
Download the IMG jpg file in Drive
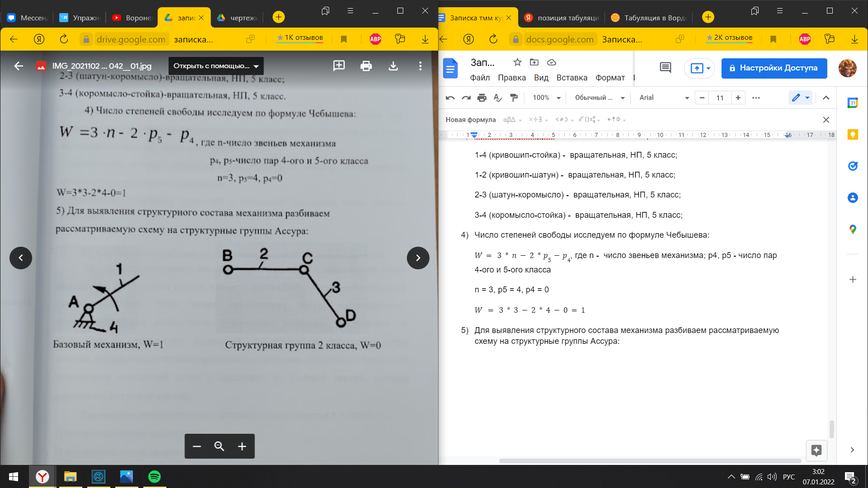click(393, 66)
